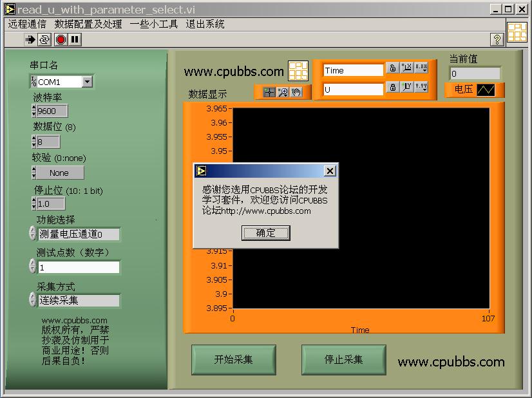The width and height of the screenshot is (532, 398).
Task: Click the 电压 plot legend line sample
Action: click(x=486, y=90)
